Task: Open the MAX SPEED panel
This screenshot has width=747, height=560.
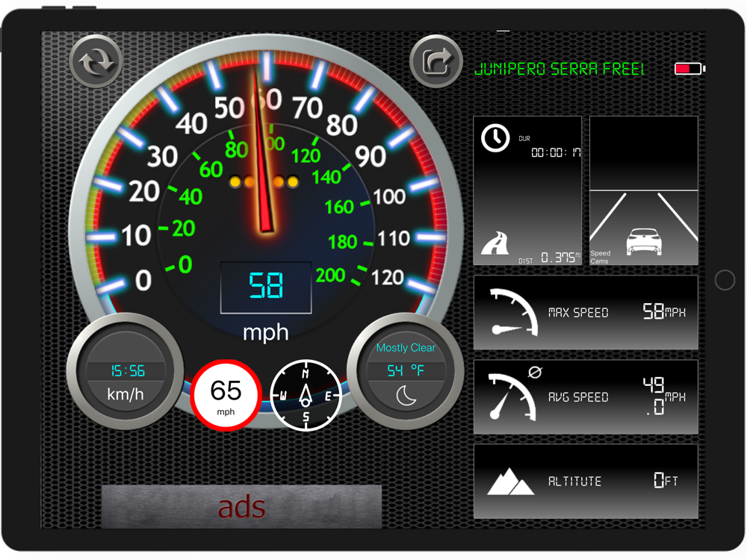Action: pyautogui.click(x=586, y=312)
